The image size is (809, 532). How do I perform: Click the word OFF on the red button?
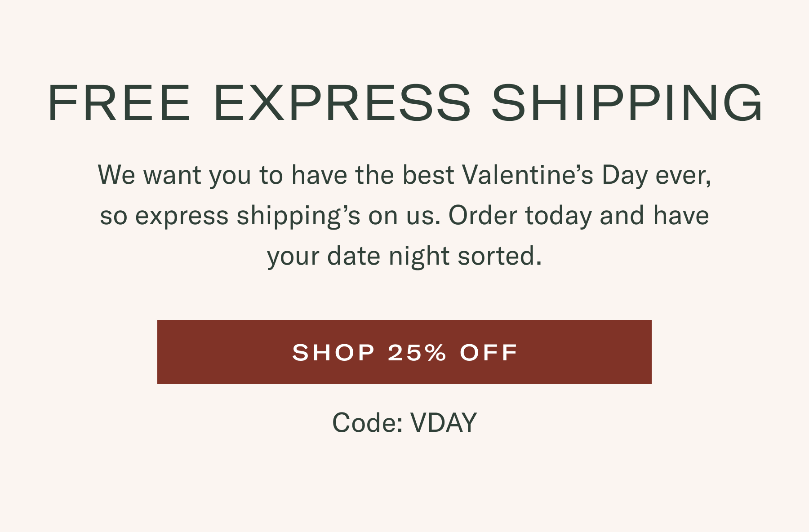click(x=489, y=352)
